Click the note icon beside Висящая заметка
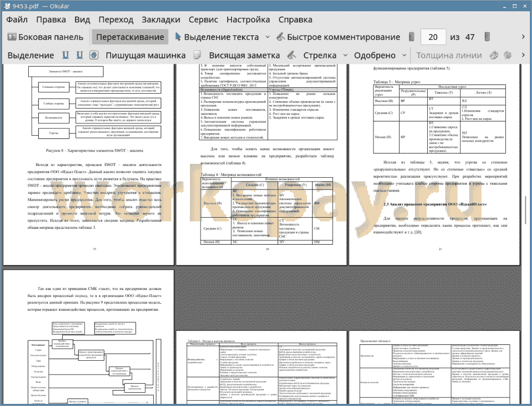The image size is (532, 406). (x=197, y=55)
